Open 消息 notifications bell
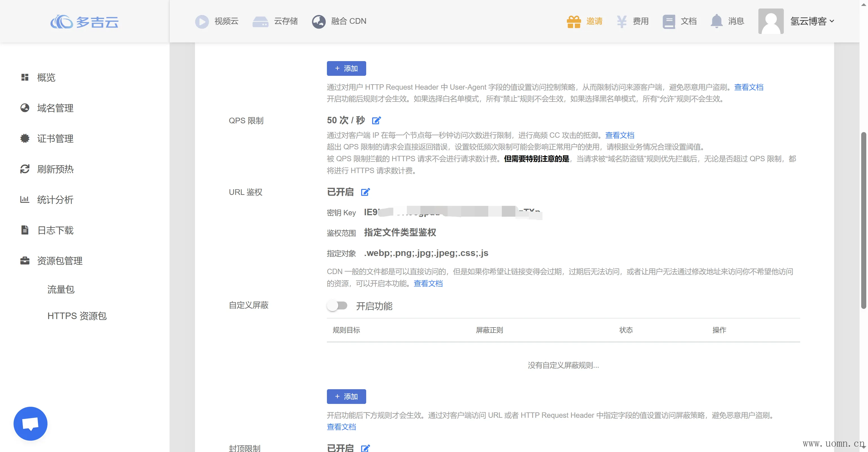Viewport: 868px width, 452px height. [x=716, y=21]
